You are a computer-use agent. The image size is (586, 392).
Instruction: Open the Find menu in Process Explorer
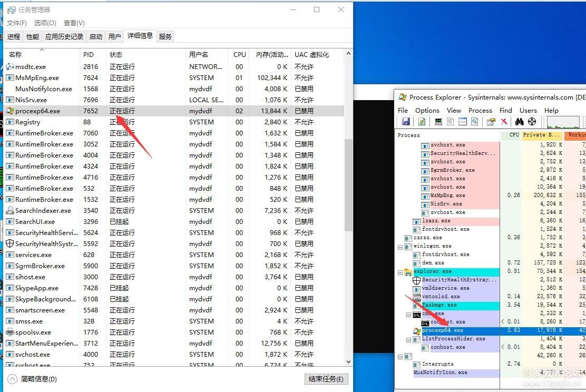(x=506, y=111)
